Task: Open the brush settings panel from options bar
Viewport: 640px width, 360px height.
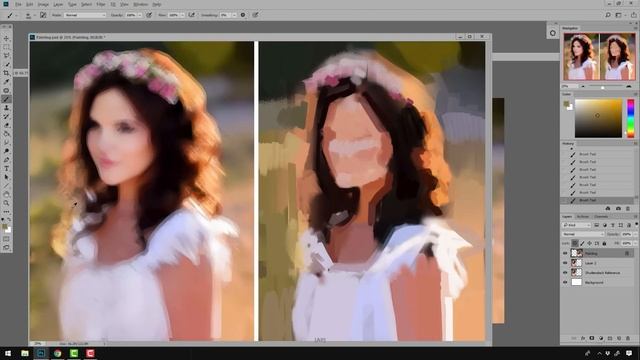Action: click(x=43, y=15)
